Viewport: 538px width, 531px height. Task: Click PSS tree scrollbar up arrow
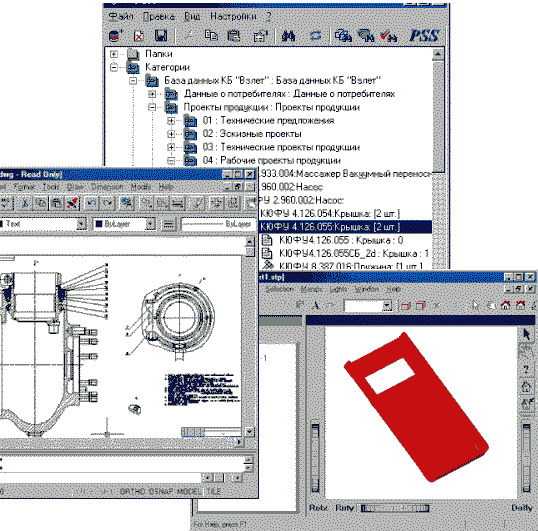[438, 54]
